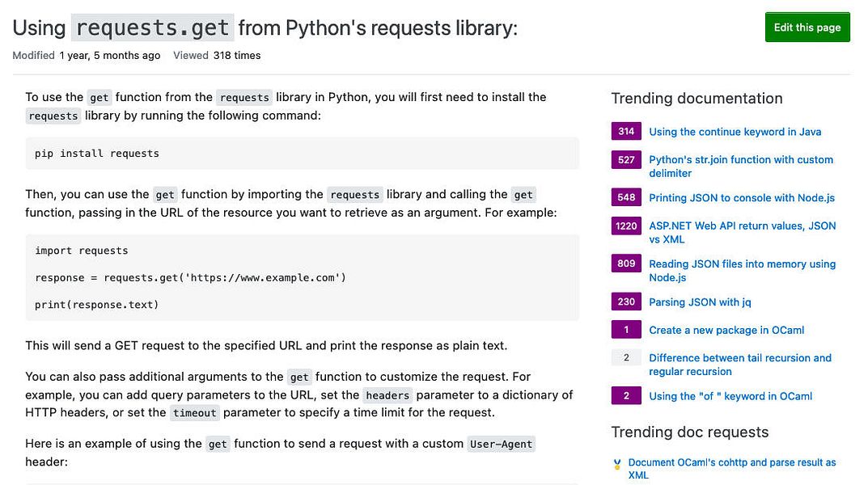868x485 pixels.
Task: Click the green Edit this page button
Action: (807, 27)
